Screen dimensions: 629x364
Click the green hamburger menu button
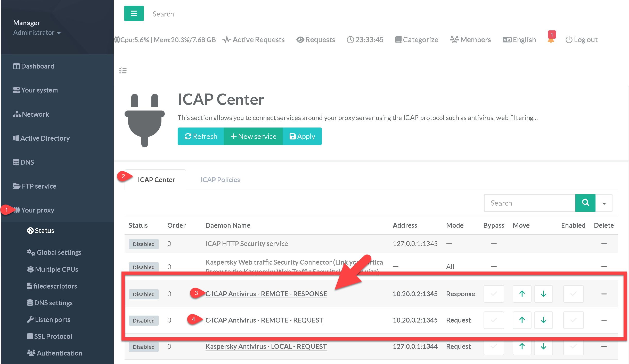[x=134, y=13]
